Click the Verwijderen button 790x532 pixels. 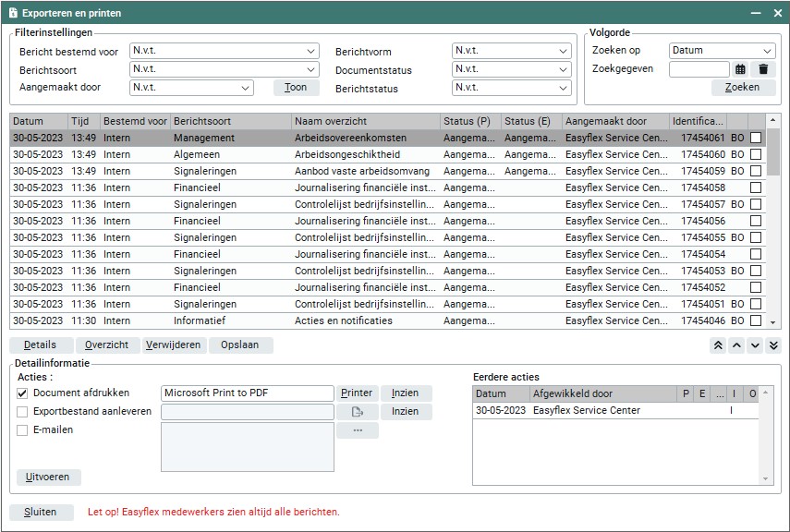pyautogui.click(x=173, y=345)
